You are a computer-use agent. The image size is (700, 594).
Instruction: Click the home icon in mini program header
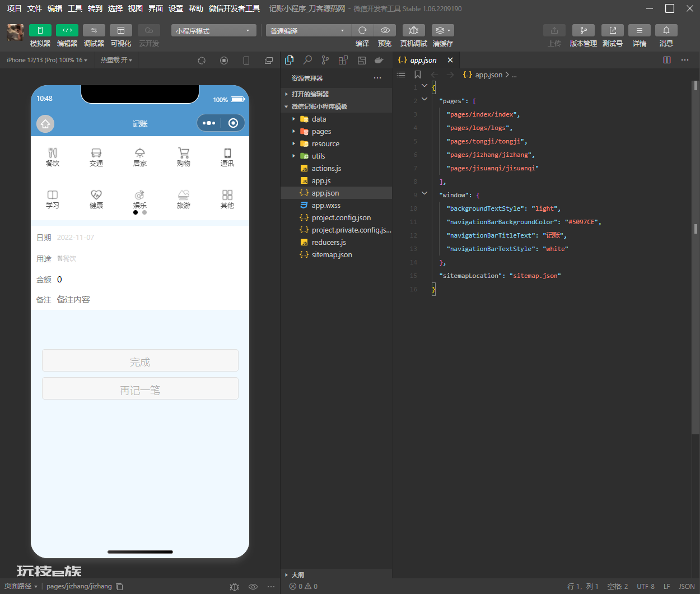point(45,123)
